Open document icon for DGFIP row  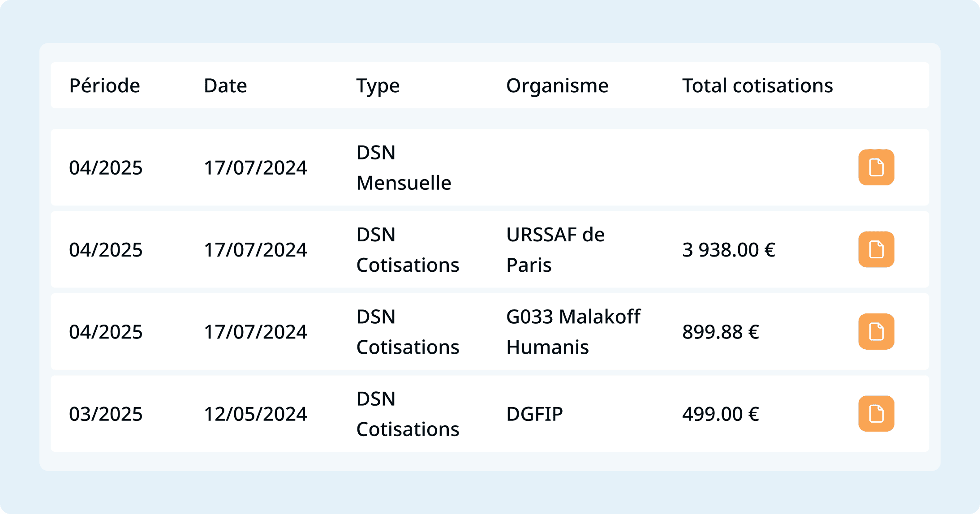point(876,414)
